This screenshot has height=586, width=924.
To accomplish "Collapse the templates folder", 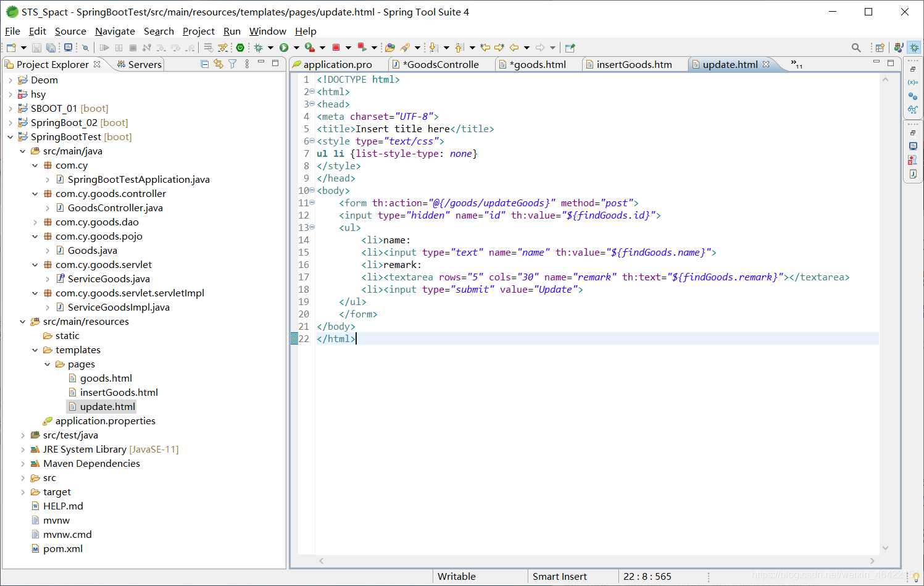I will (35, 350).
